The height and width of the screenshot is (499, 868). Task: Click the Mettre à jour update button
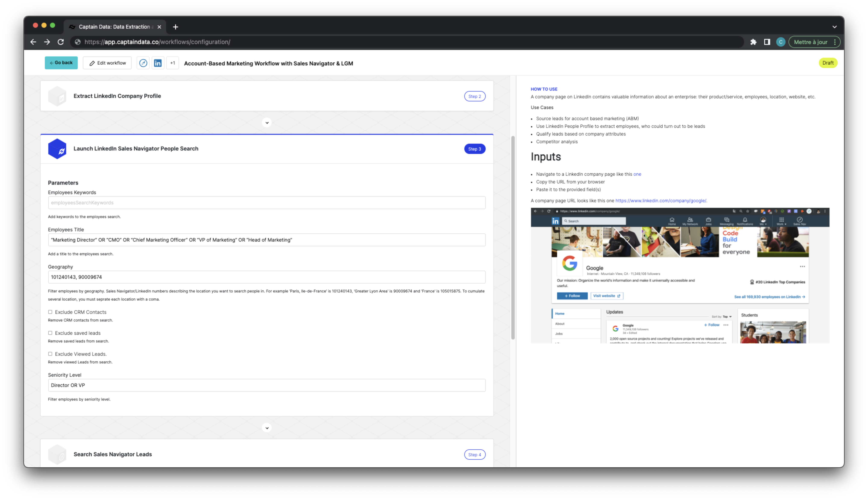pos(810,42)
